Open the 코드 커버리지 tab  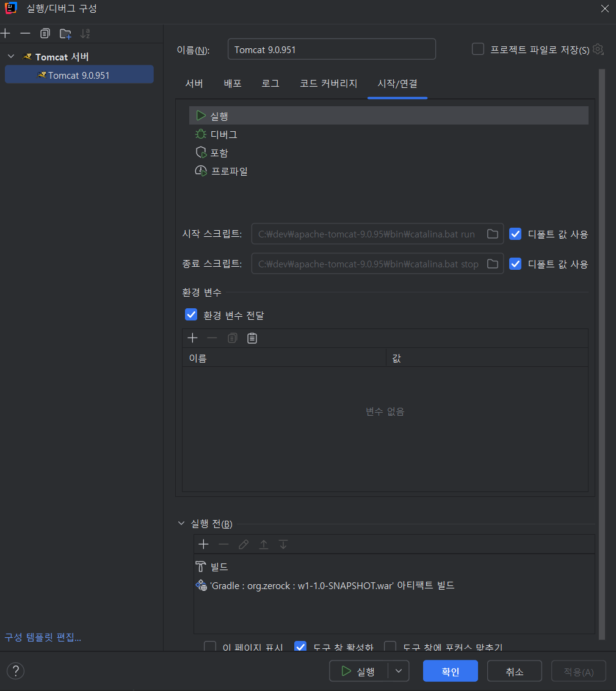click(x=328, y=83)
